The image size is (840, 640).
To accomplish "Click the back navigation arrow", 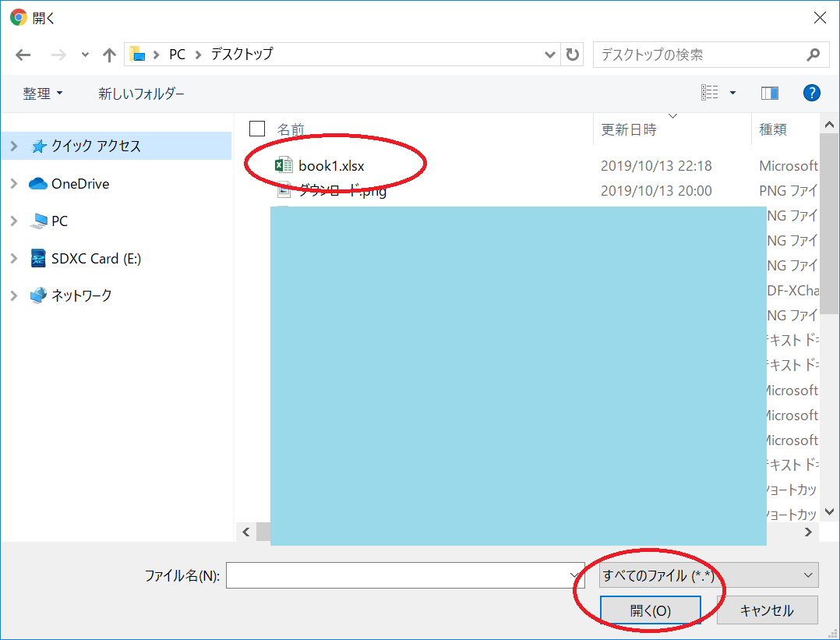I will [x=23, y=55].
